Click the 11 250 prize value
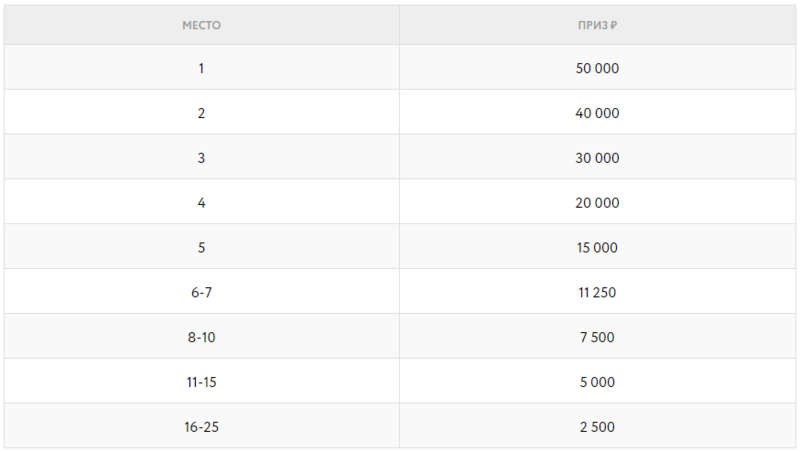800x452 pixels. click(597, 293)
